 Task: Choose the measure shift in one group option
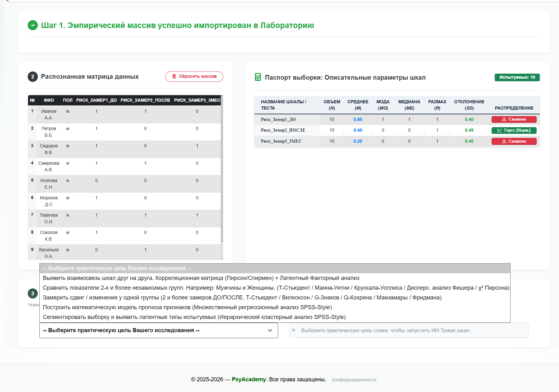[x=275, y=298]
